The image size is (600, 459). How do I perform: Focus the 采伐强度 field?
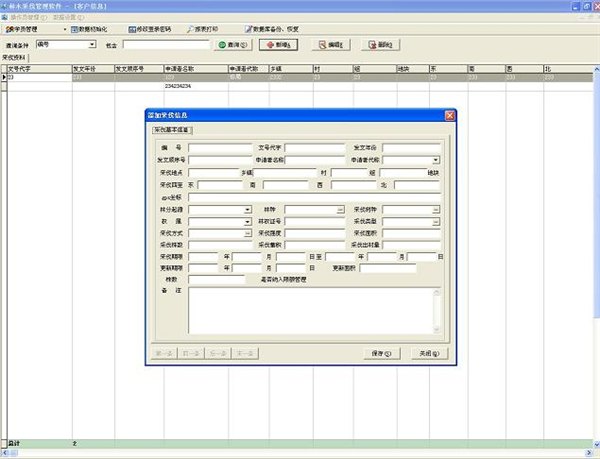tap(315, 233)
